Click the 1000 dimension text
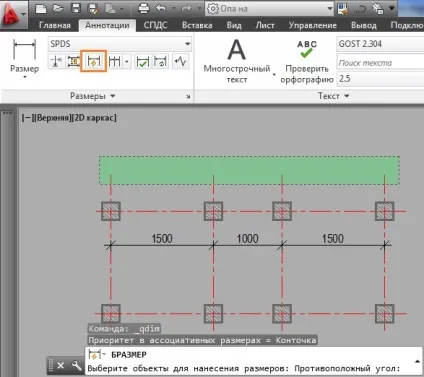This screenshot has height=377, width=424. [x=247, y=239]
